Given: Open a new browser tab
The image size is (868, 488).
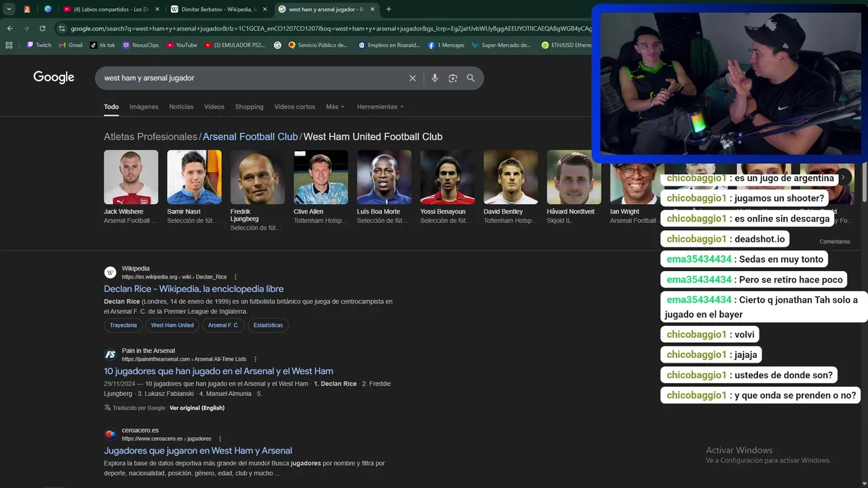Looking at the screenshot, I should click(x=389, y=9).
